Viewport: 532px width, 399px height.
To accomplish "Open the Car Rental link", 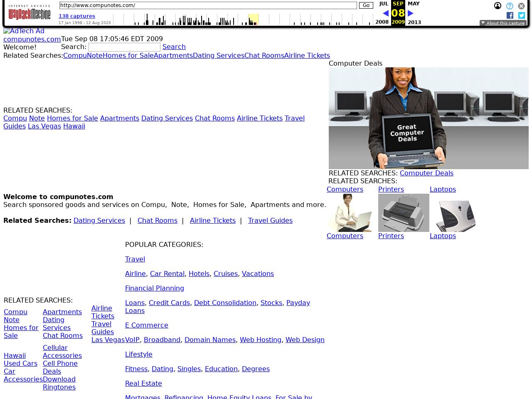I will point(167,274).
